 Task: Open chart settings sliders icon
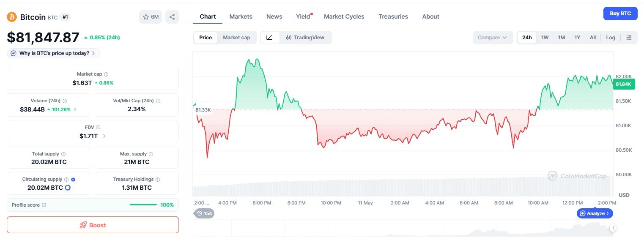tap(629, 38)
